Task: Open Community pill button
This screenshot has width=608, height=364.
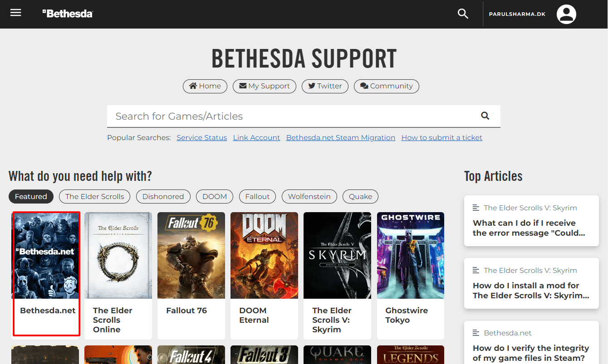Action: point(387,86)
